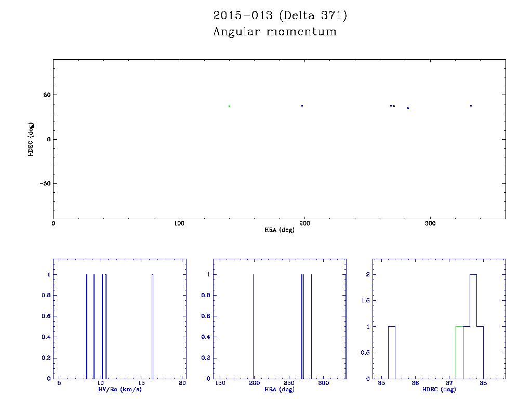Click the rightmost bar in HRA histogram
The height and width of the screenshot is (399, 532).
pos(311,326)
